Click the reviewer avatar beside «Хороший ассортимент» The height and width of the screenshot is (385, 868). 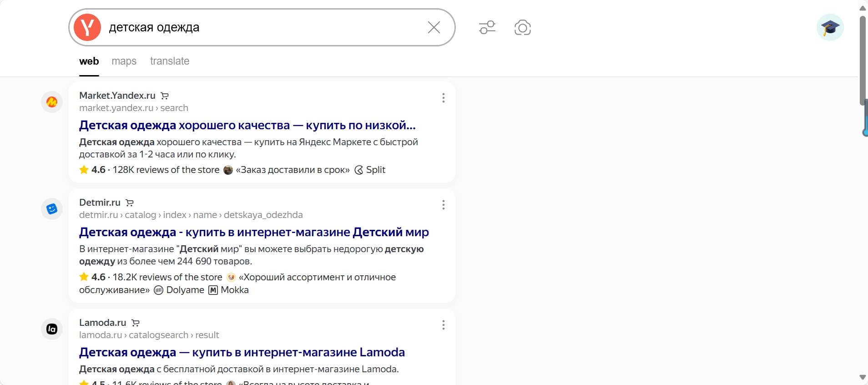231,277
